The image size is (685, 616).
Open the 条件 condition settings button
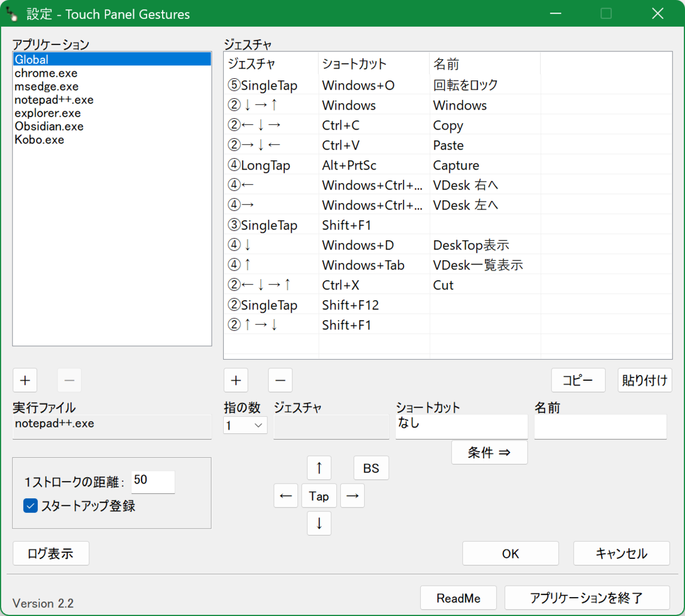coord(489,452)
